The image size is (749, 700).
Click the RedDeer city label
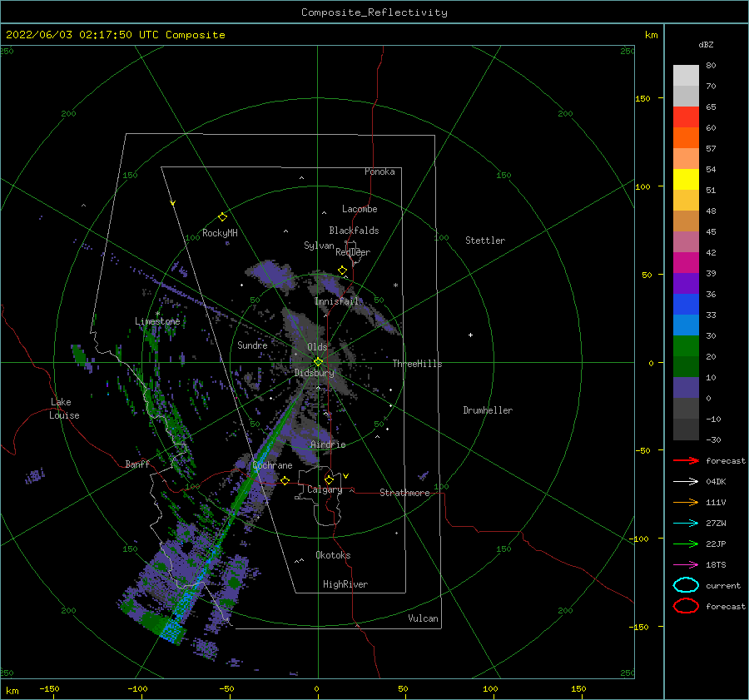coord(353,252)
